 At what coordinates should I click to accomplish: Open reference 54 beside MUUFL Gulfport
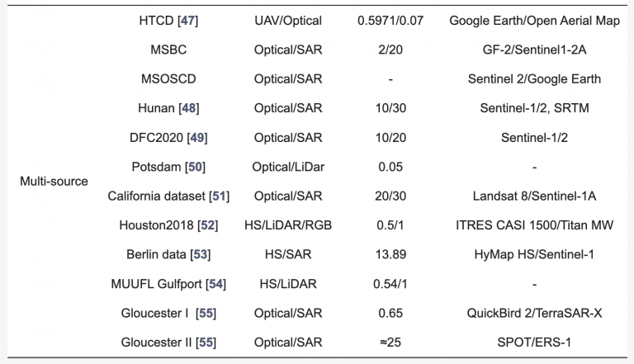point(215,284)
